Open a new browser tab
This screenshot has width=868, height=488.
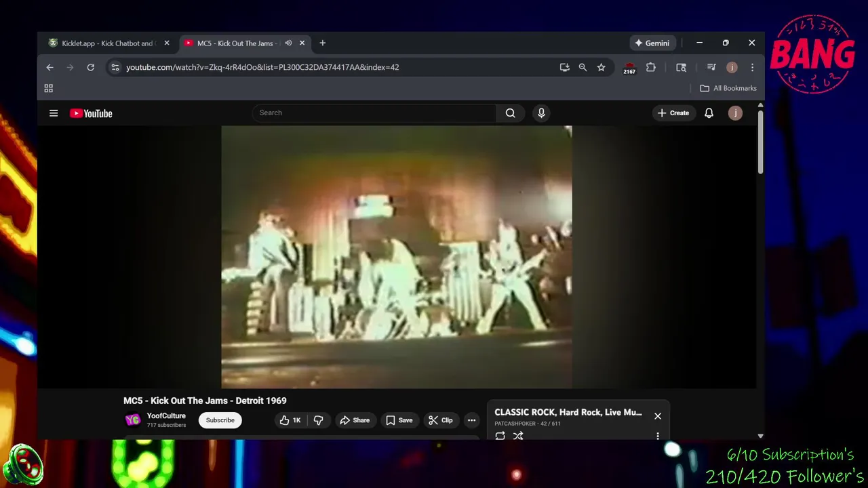tap(323, 43)
